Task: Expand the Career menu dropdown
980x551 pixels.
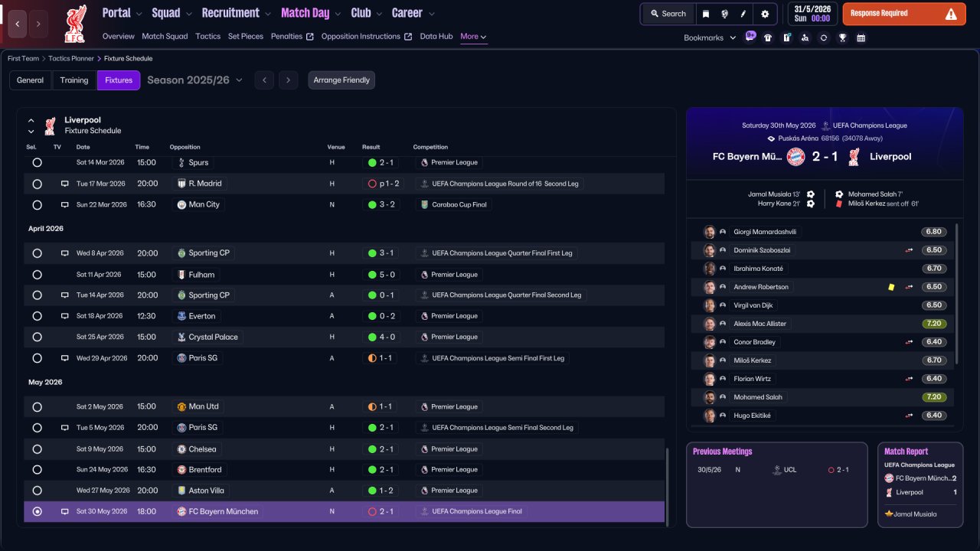Action: pos(431,14)
